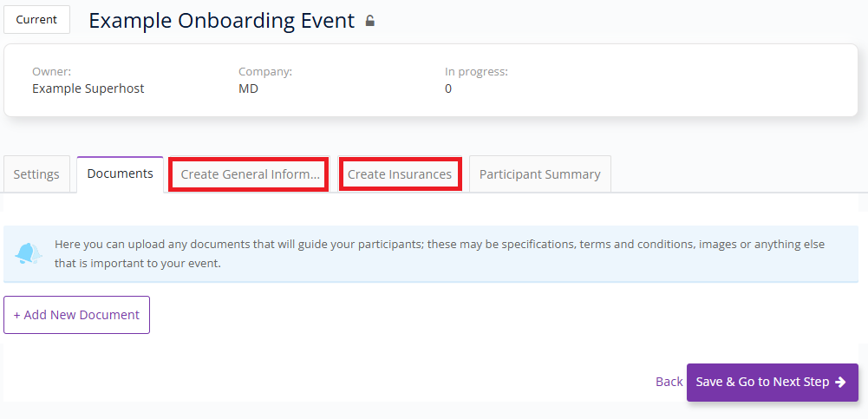Click + Add New Document button
868x419 pixels.
pyautogui.click(x=77, y=315)
